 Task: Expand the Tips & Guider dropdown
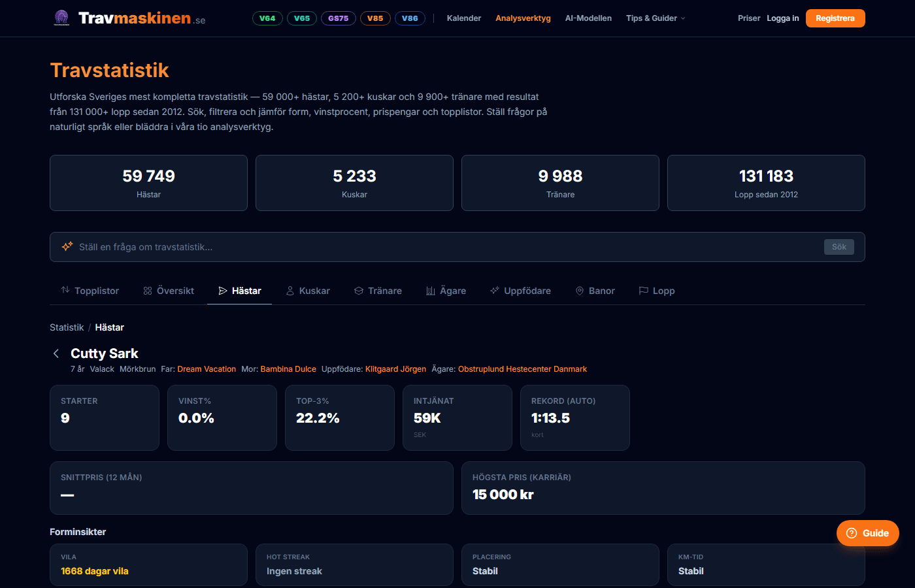655,18
